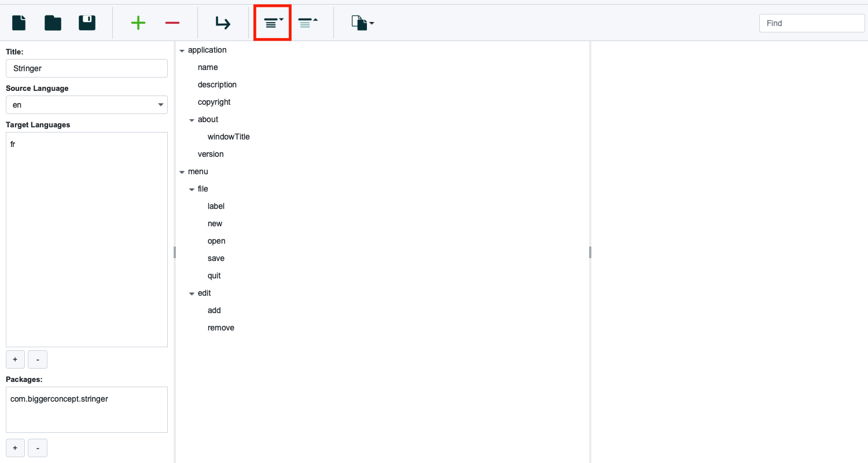The width and height of the screenshot is (868, 463).
Task: Collapse the about tree node
Action: (192, 120)
